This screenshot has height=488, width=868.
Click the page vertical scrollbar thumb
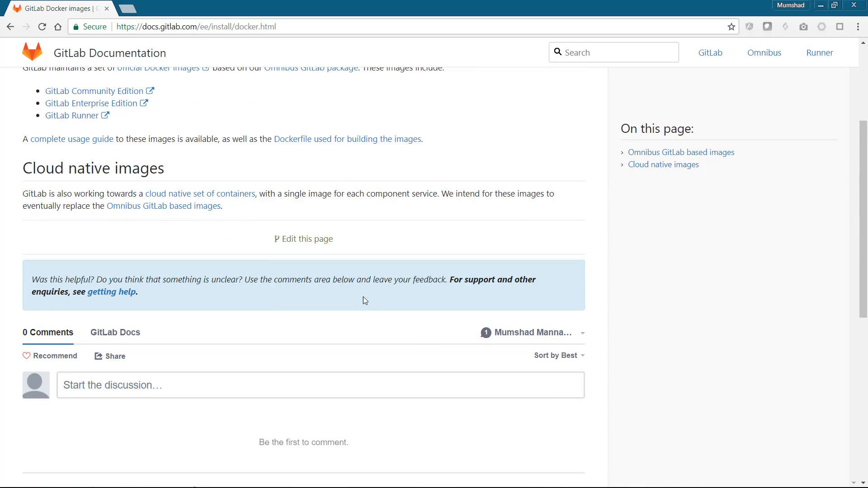pyautogui.click(x=863, y=219)
